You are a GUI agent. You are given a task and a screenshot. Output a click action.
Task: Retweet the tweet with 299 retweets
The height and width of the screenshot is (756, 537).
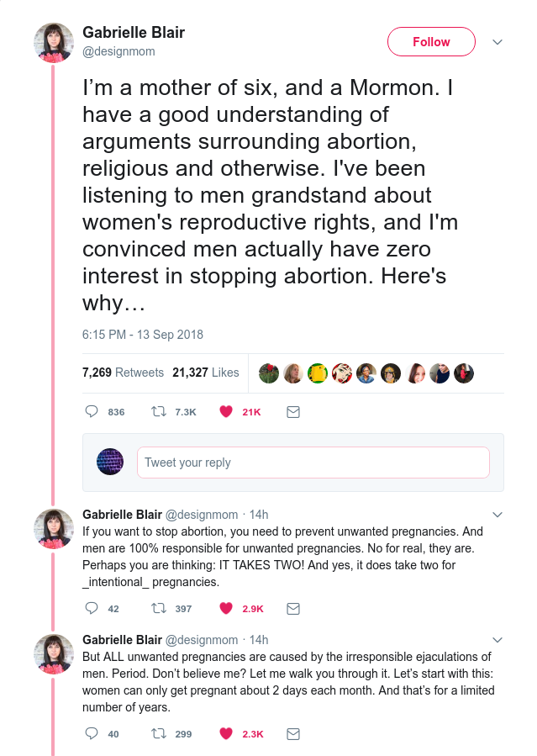158,733
